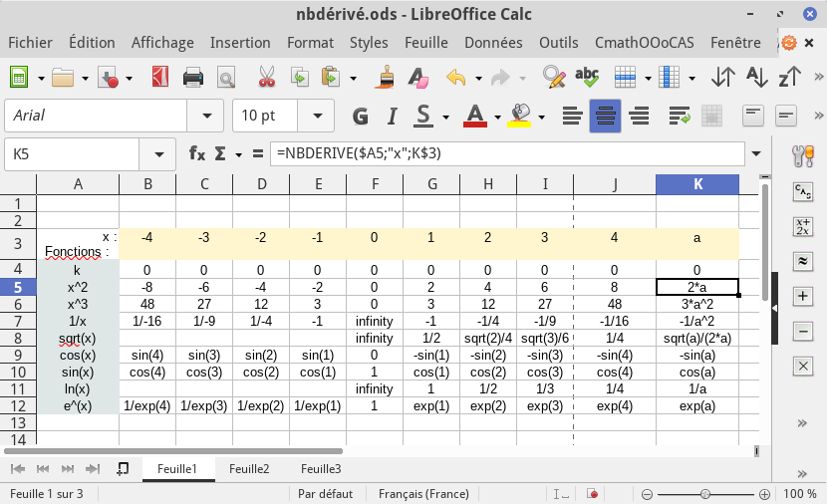Click the Cut scissors icon

coord(266,78)
